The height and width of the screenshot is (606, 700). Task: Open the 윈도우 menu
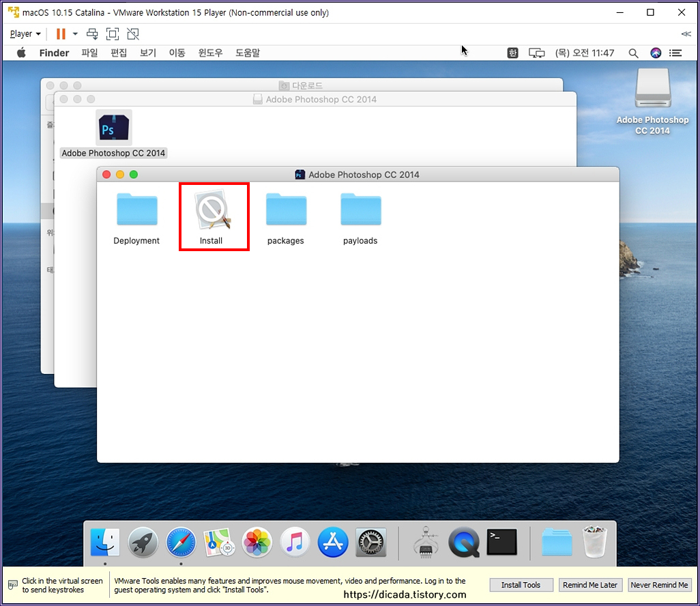210,53
